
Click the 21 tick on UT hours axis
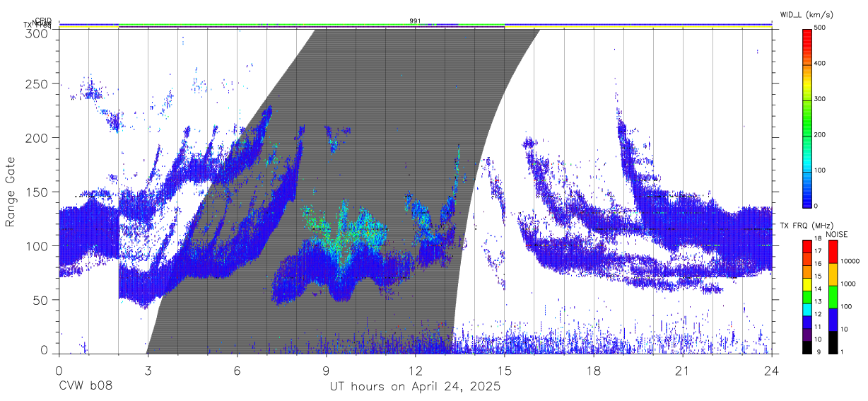point(683,371)
